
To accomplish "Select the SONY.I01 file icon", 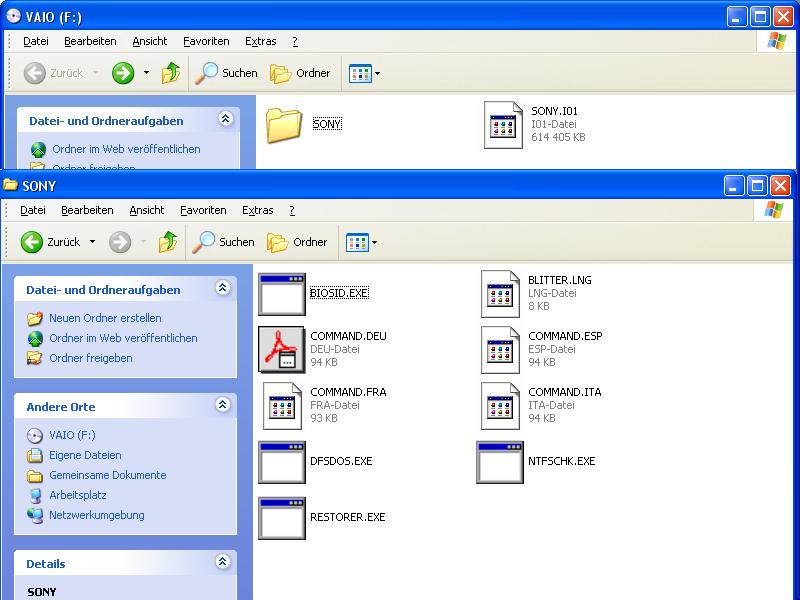I will 503,125.
